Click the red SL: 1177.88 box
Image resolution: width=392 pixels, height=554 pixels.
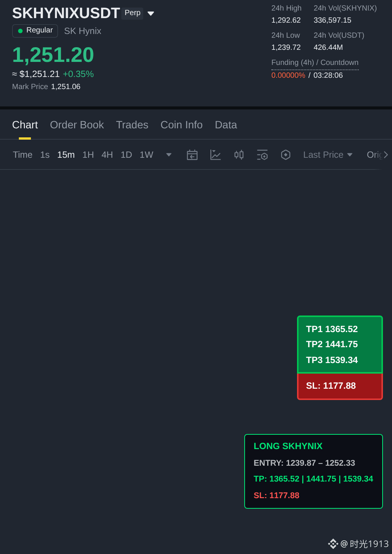[x=340, y=386]
